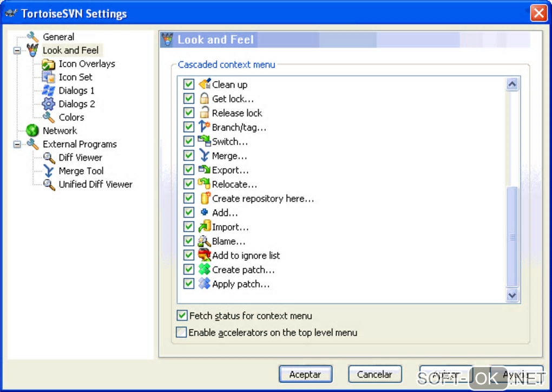This screenshot has height=392, width=552.
Task: Click the Colors wrench icon
Action: [x=48, y=117]
